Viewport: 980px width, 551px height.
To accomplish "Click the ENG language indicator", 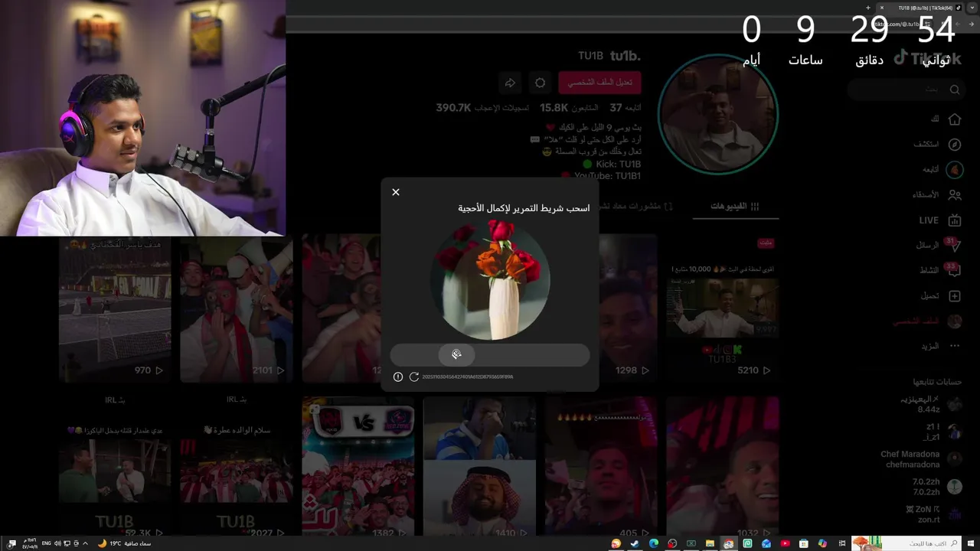I will [46, 543].
